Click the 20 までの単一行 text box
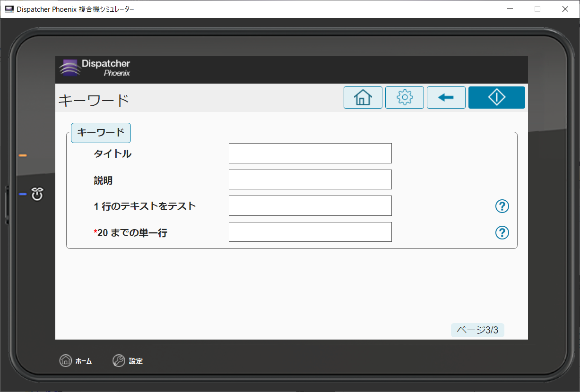Image resolution: width=580 pixels, height=392 pixels. pos(310,232)
